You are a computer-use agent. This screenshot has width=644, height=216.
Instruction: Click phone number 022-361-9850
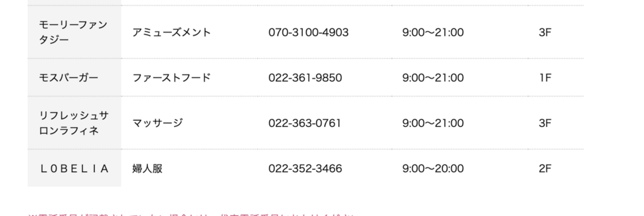click(305, 78)
